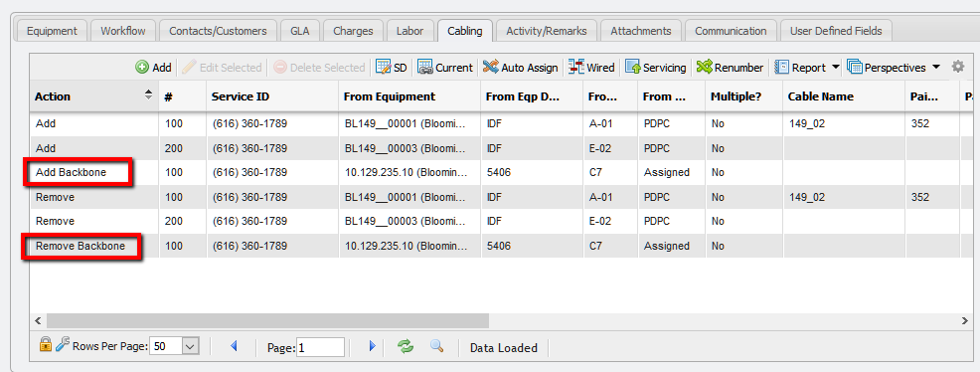The image size is (980, 372).
Task: Expand the Report dropdown arrow
Action: (x=836, y=67)
